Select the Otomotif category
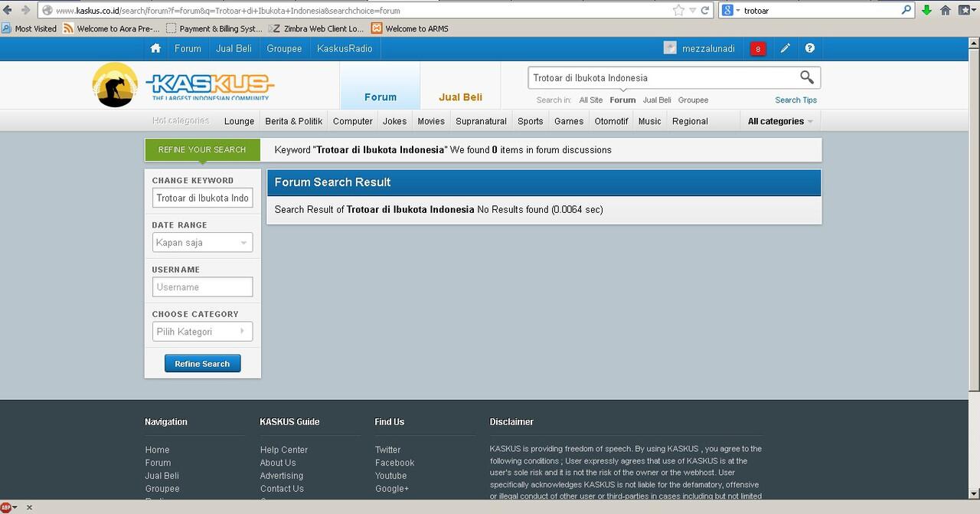980x514 pixels. [612, 121]
